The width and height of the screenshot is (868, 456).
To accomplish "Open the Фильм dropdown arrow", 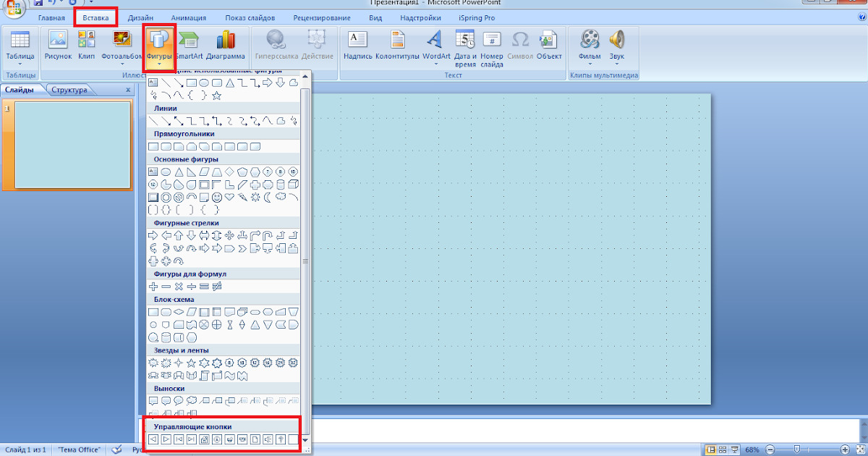I will pyautogui.click(x=590, y=64).
